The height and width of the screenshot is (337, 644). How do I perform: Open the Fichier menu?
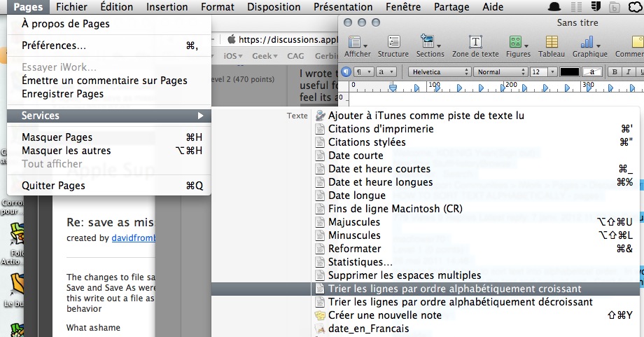click(71, 7)
